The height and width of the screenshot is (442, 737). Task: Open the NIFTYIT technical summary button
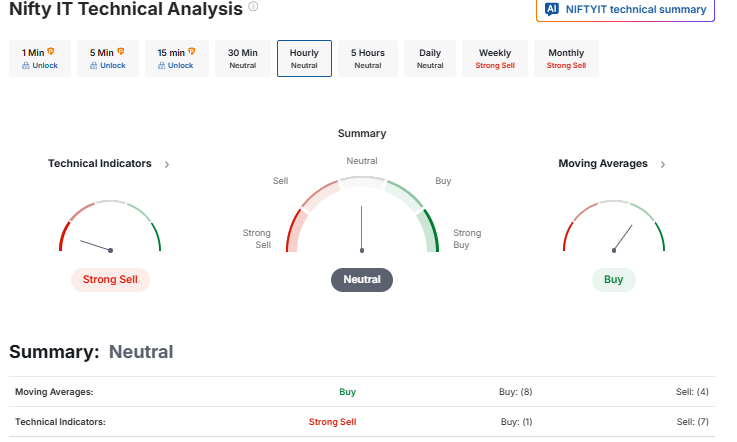tap(625, 9)
